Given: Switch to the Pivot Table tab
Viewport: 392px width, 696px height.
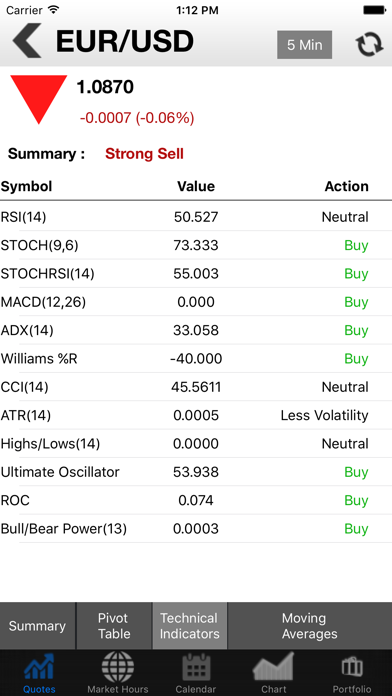Looking at the screenshot, I should pos(114,626).
